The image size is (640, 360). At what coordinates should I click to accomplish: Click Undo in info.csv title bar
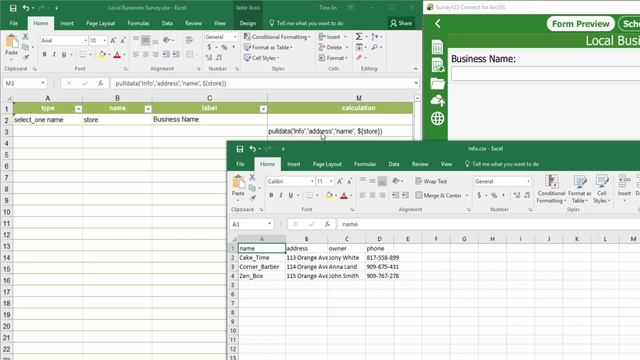pos(253,149)
